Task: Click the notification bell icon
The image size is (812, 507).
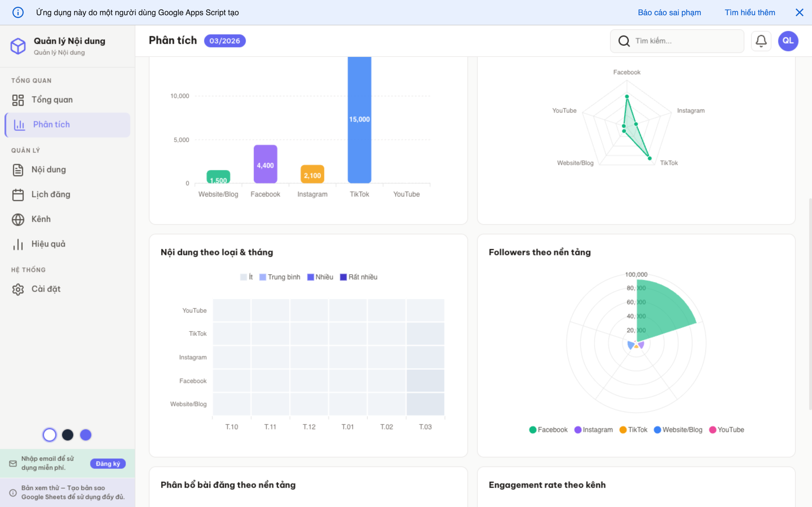Action: [x=761, y=41]
